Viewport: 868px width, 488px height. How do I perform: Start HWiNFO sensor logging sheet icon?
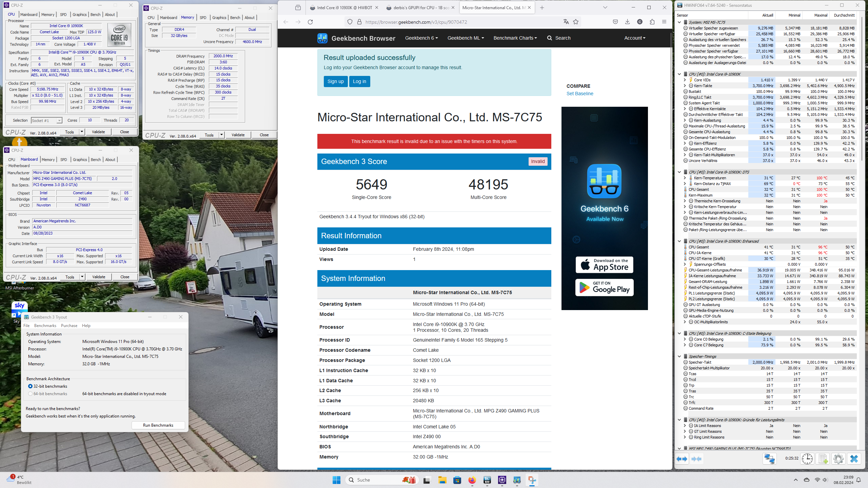[823, 459]
